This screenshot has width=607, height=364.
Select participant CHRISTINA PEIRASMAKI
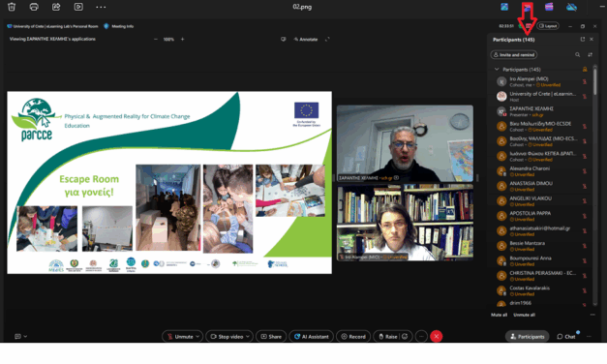pos(541,276)
